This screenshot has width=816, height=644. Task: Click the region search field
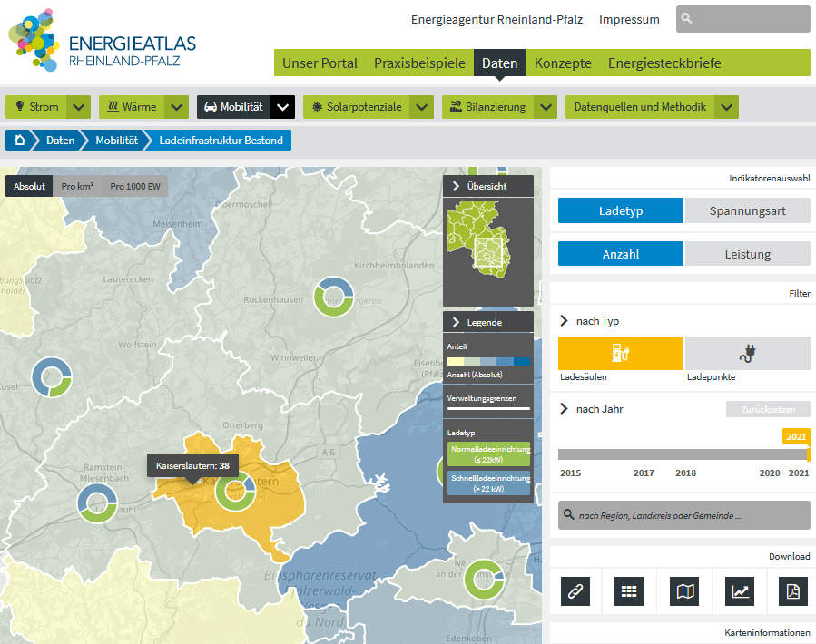point(683,515)
